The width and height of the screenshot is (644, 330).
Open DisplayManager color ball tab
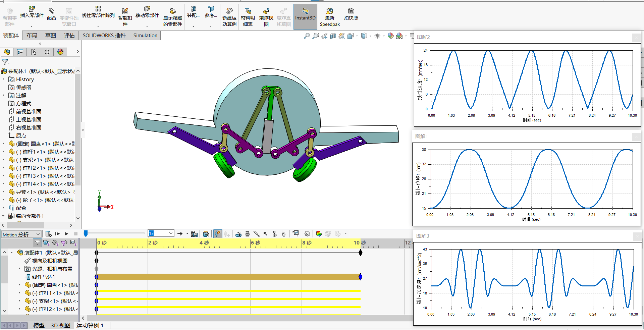(60, 52)
